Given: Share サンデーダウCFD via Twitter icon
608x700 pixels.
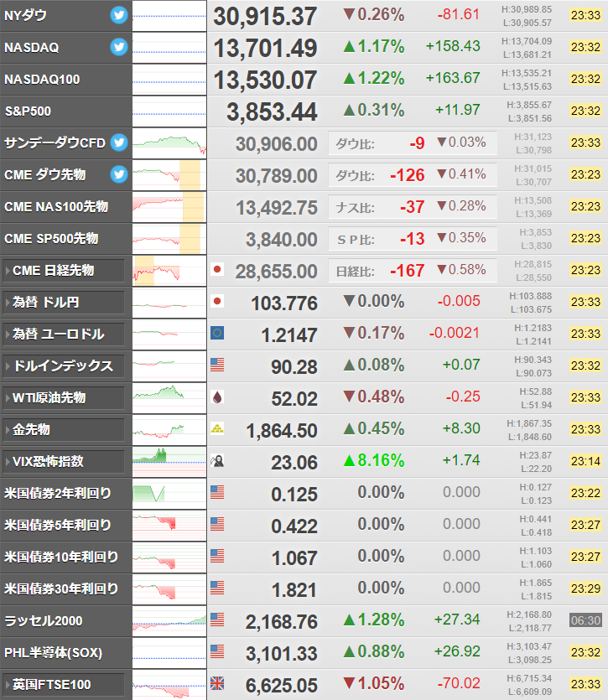Looking at the screenshot, I should point(119,143).
